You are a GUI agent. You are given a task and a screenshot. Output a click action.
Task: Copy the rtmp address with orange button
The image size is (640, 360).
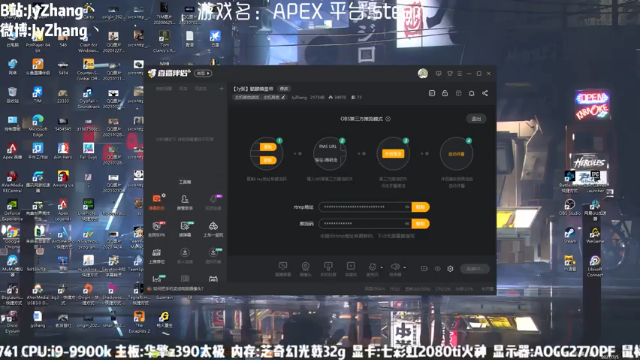pyautogui.click(x=420, y=207)
